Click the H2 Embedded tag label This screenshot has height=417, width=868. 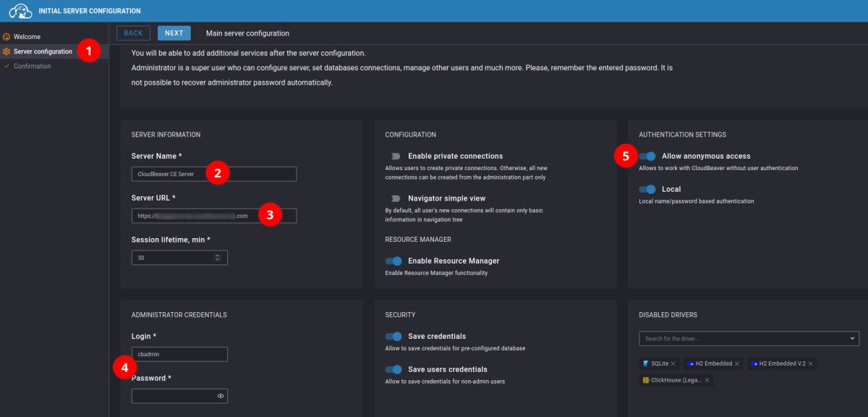714,363
